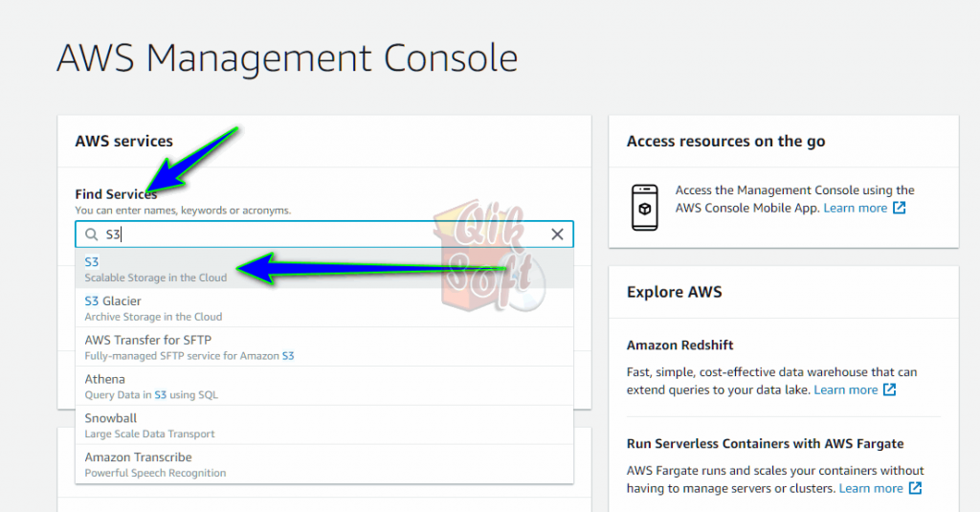The width and height of the screenshot is (980, 512).
Task: Select the S3 Glacier search result
Action: 323,308
